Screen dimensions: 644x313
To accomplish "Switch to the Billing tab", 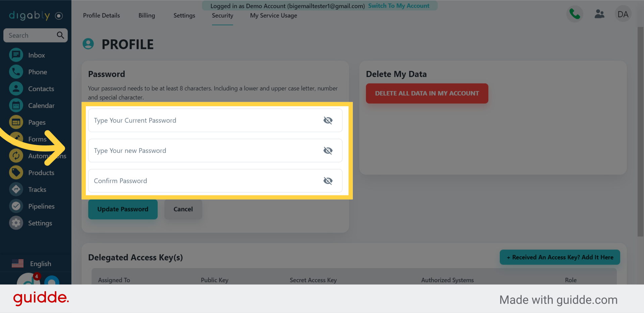I will (x=147, y=15).
